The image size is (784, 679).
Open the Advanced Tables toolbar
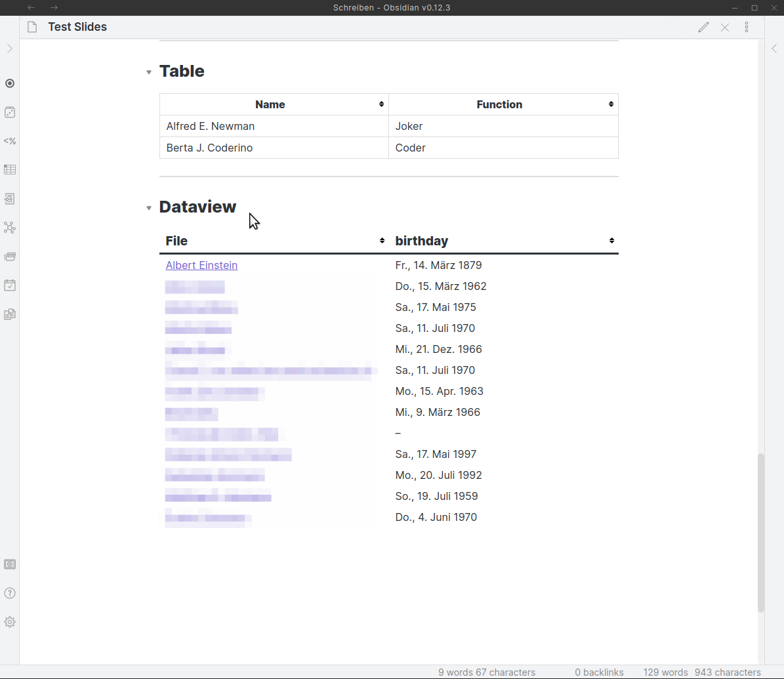click(10, 169)
